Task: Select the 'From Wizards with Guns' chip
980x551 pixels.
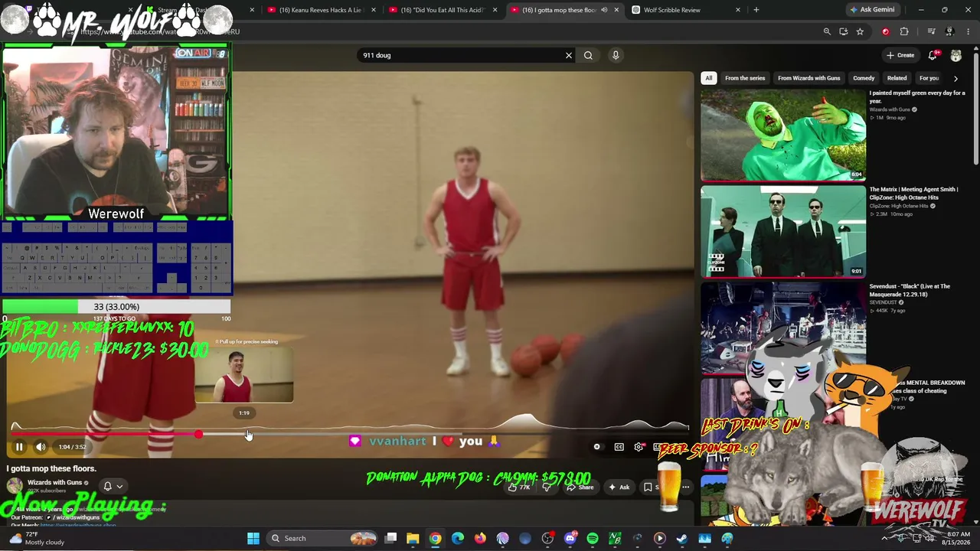Action: point(808,78)
